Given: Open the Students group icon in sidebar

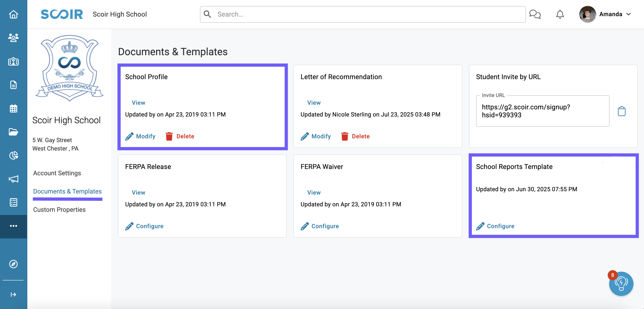Looking at the screenshot, I should (13, 38).
